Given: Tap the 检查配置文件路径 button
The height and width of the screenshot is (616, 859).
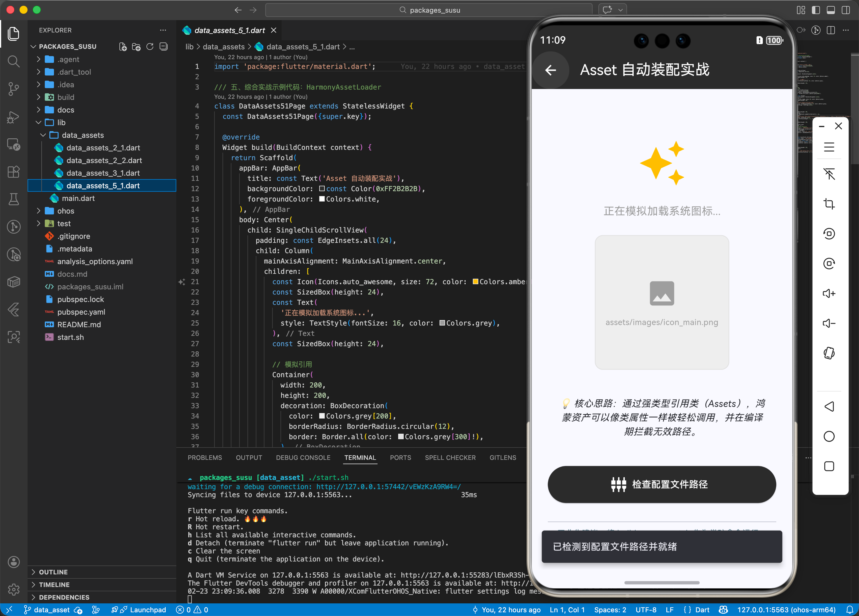Looking at the screenshot, I should click(x=661, y=484).
